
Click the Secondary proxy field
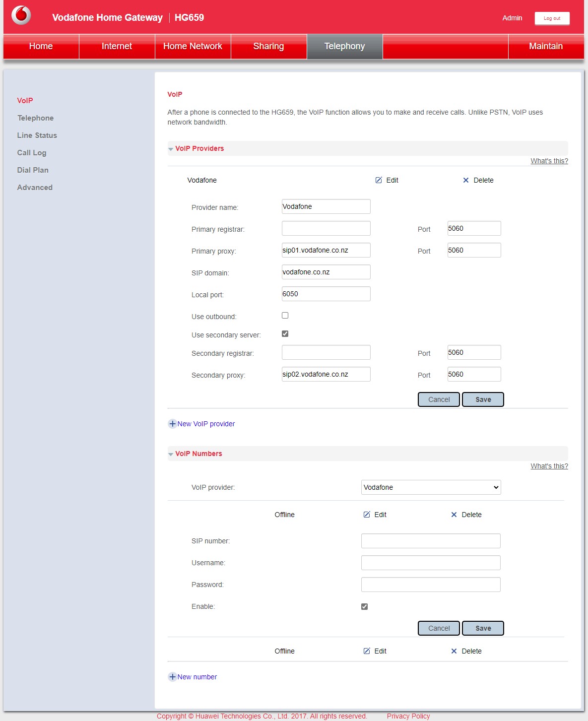coord(326,374)
